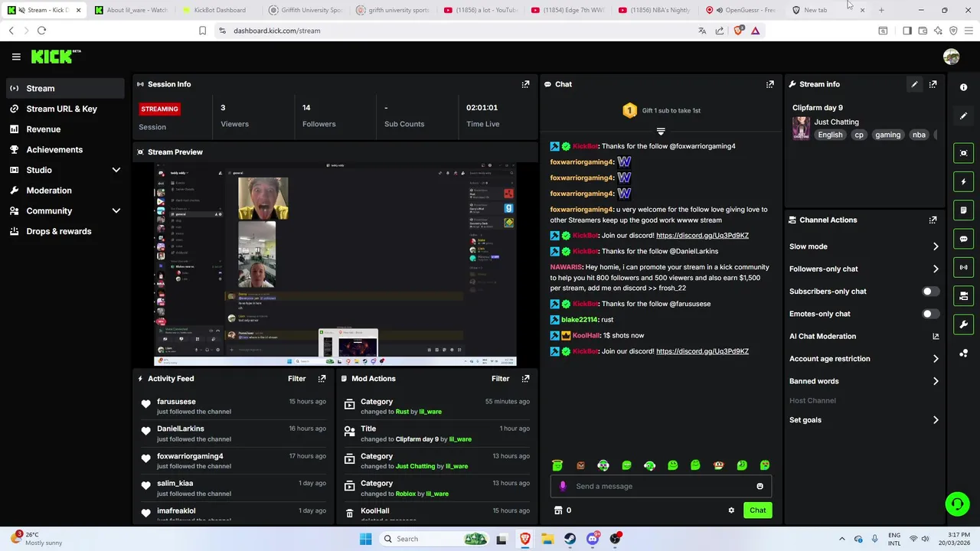The image size is (980, 551).
Task: Open Drops & rewards in sidebar
Action: (65, 231)
